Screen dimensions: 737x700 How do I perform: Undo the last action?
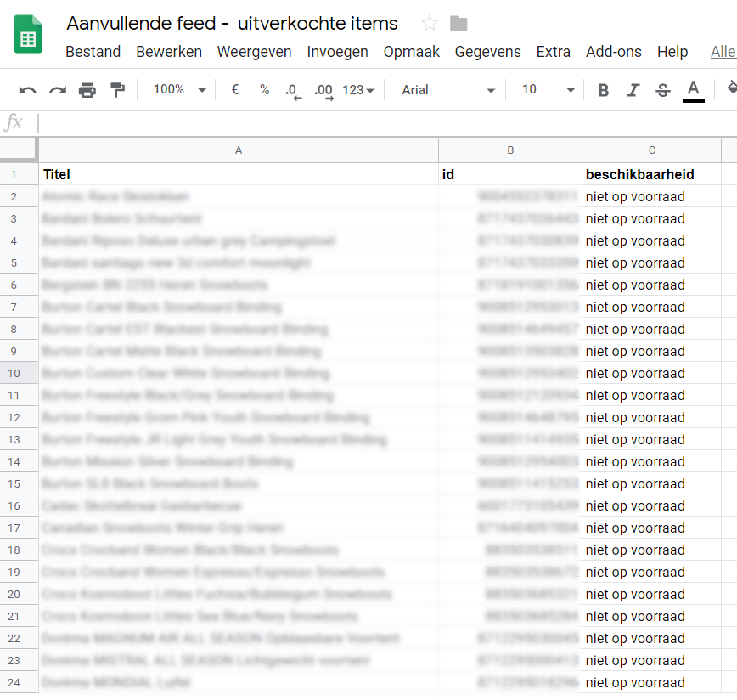pos(27,90)
